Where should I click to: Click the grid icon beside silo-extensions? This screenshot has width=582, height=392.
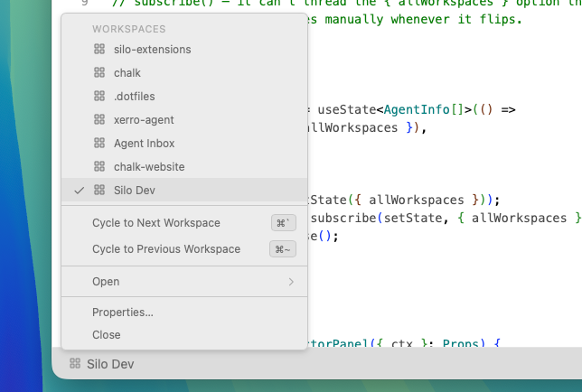click(x=99, y=49)
